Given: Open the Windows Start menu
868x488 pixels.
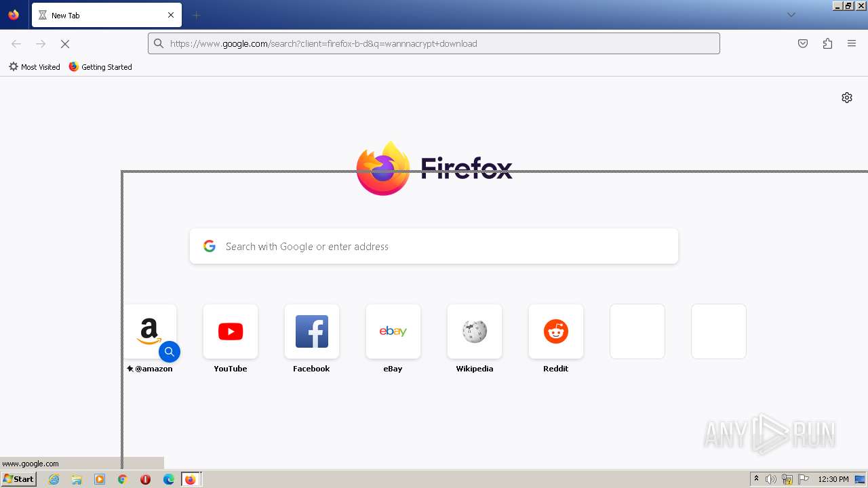Looking at the screenshot, I should (x=18, y=479).
